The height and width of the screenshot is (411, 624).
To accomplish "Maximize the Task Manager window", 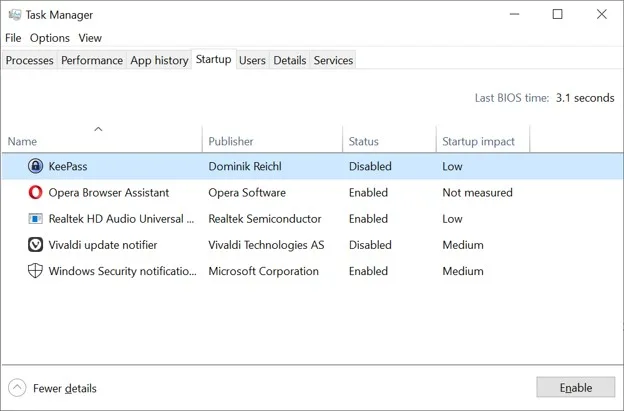I will [x=558, y=14].
